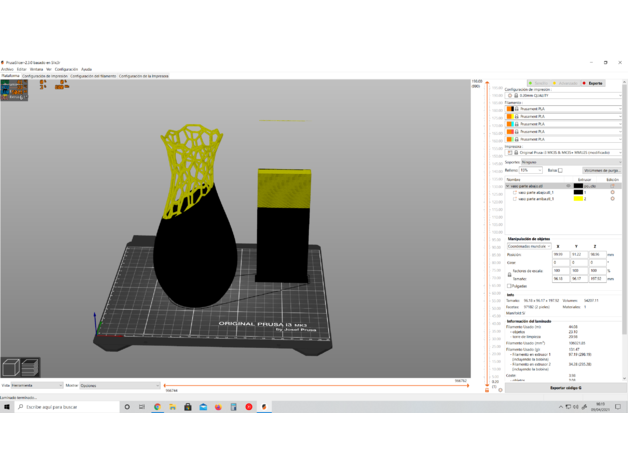Screen dimensions: 628x472
Task: Click the Opciones de purga button
Action: click(x=602, y=170)
